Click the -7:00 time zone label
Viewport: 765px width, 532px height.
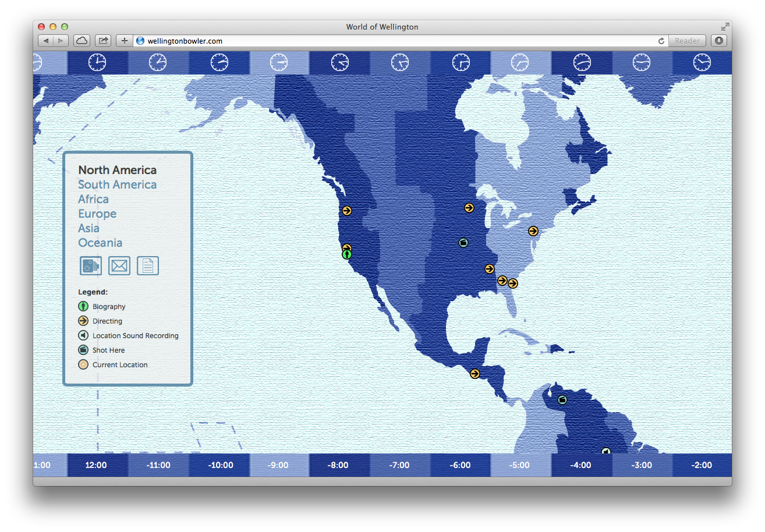399,465
